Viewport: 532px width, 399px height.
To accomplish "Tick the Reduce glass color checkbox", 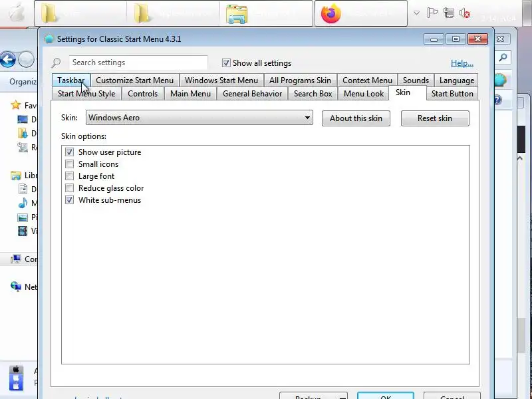I will tap(70, 188).
